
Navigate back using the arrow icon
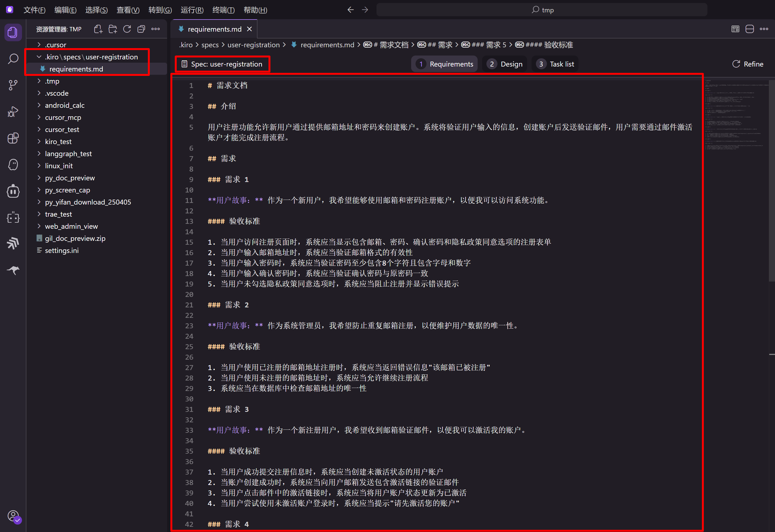point(350,10)
